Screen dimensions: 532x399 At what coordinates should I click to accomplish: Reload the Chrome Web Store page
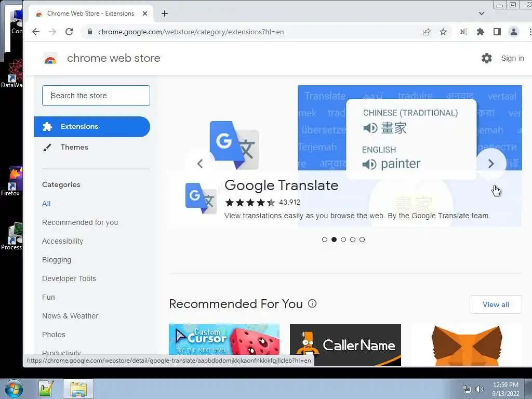(x=69, y=32)
